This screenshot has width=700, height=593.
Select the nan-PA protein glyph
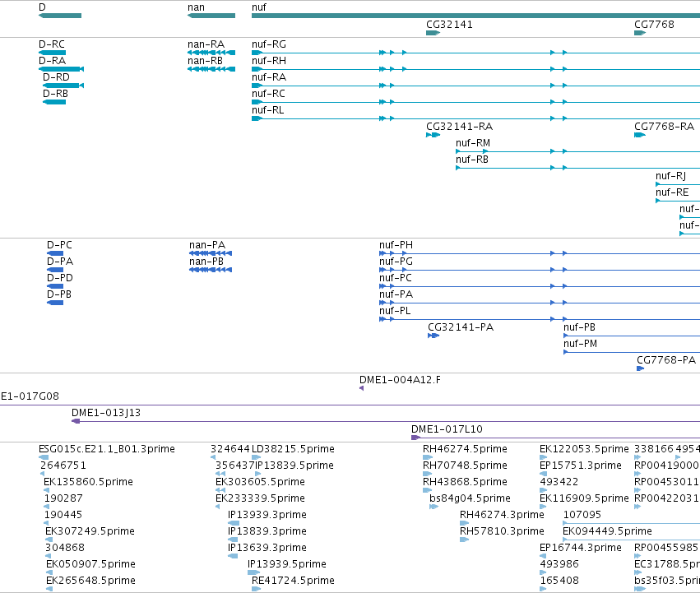click(x=211, y=253)
